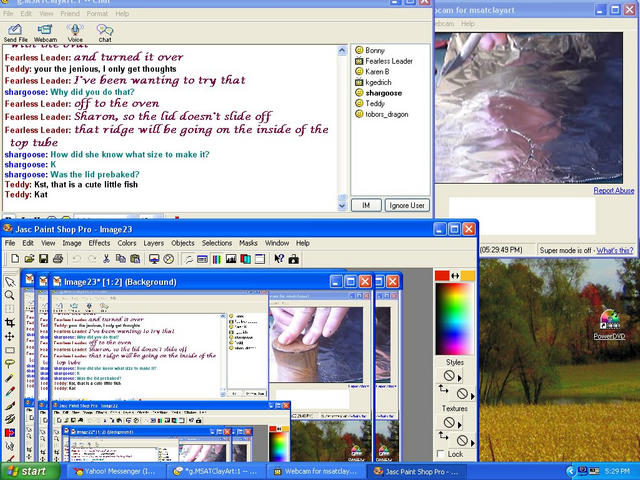640x480 pixels.
Task: Cut selection with the scissors icon
Action: [x=106, y=259]
